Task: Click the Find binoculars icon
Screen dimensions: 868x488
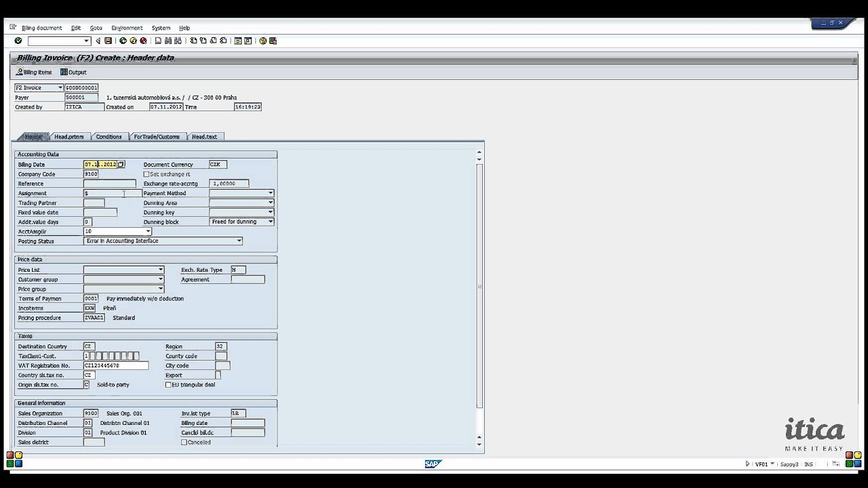Action: (x=168, y=41)
